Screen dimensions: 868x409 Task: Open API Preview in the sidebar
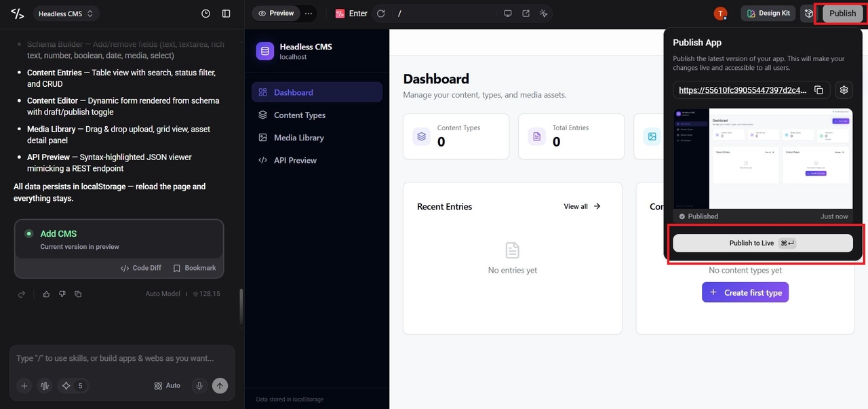tap(317, 160)
